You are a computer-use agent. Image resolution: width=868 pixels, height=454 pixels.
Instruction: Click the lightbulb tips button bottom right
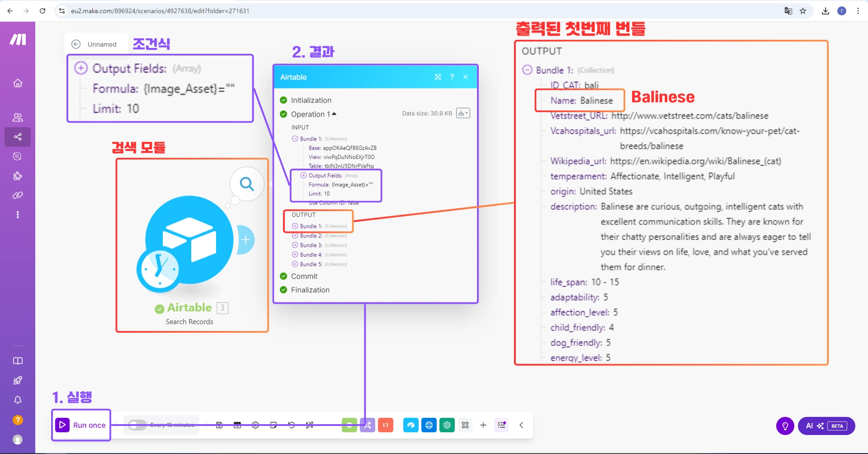(x=785, y=426)
